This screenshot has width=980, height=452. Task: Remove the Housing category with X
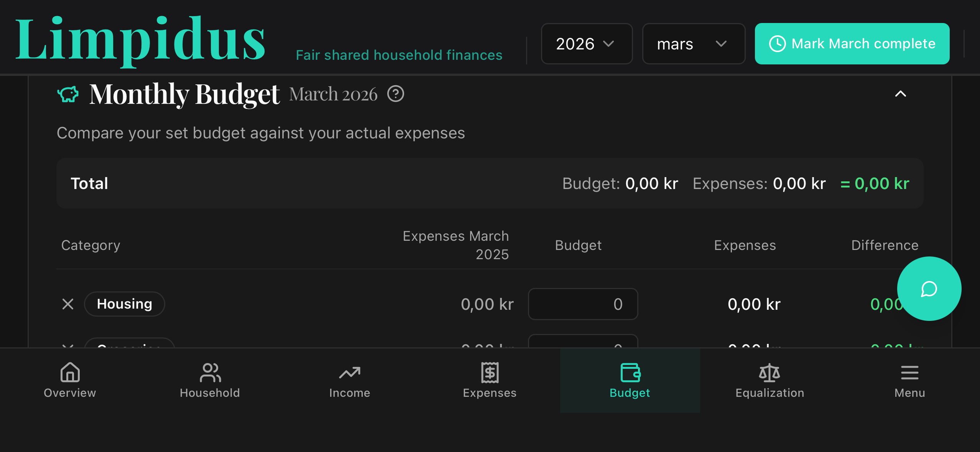[68, 304]
